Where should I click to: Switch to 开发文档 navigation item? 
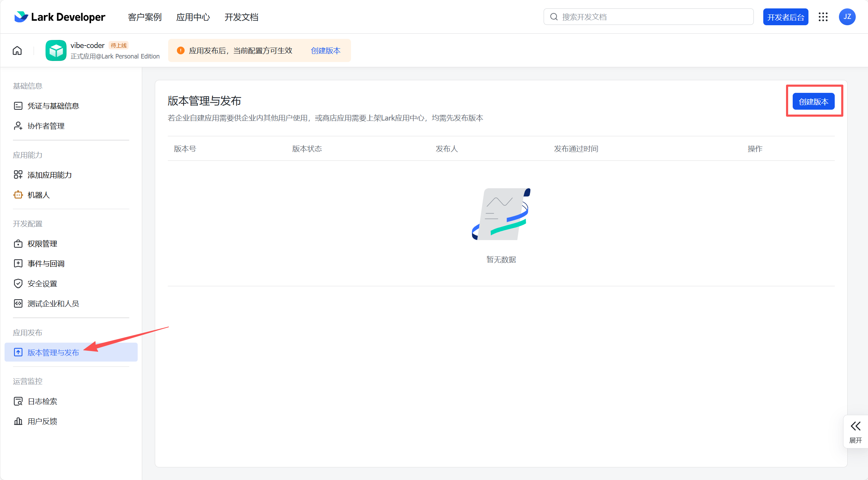coord(241,17)
